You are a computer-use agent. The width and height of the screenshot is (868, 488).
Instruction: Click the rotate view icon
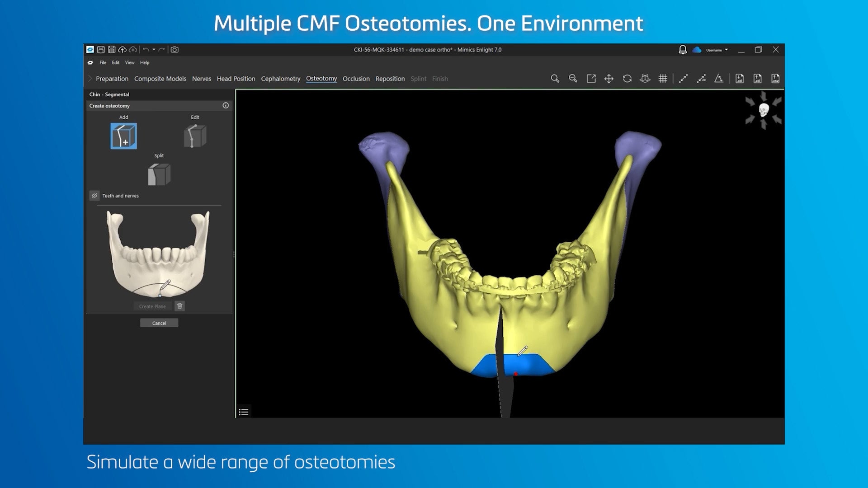[627, 79]
